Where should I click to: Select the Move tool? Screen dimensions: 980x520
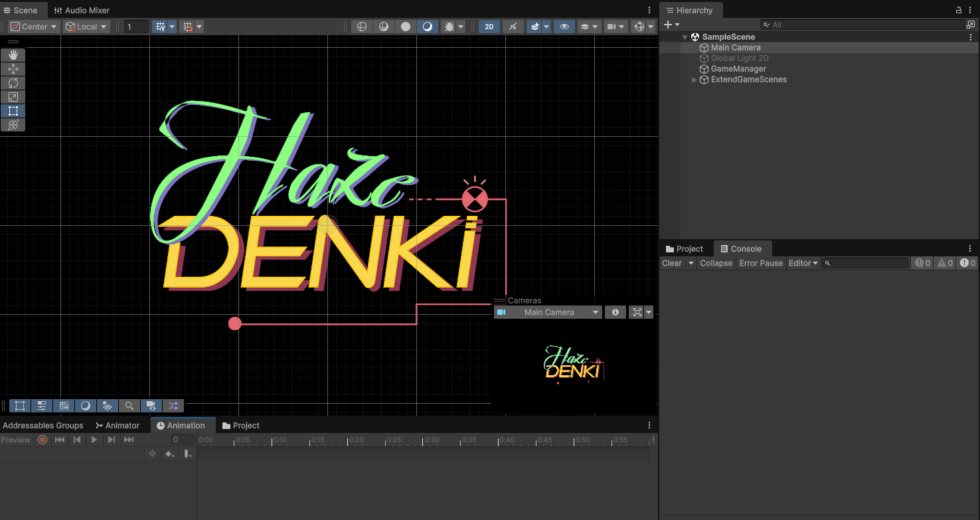pos(13,69)
